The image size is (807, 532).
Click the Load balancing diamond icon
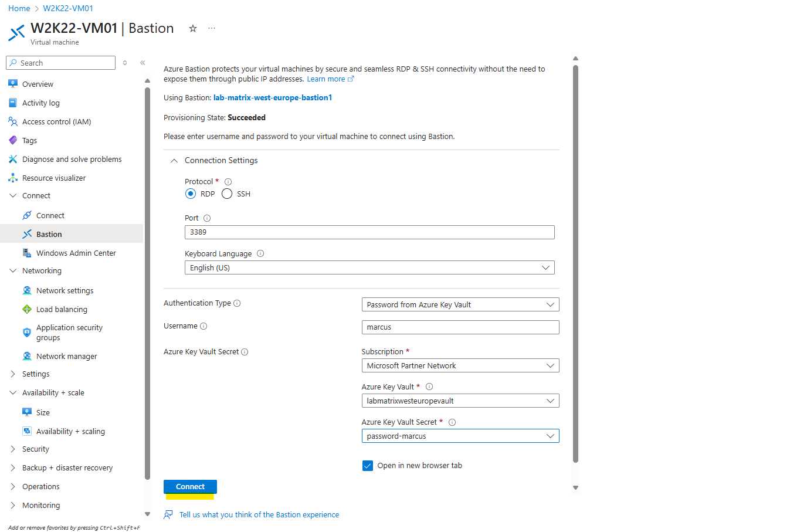pos(27,309)
